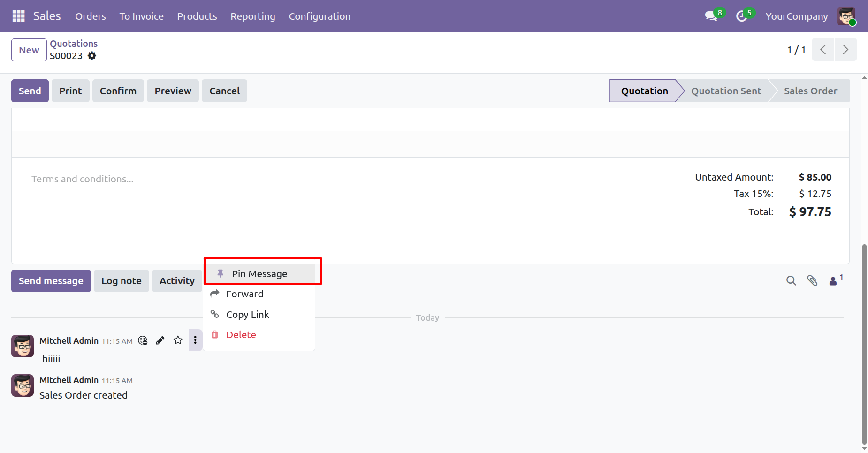Open the Products menu
The image size is (868, 453).
(x=197, y=16)
